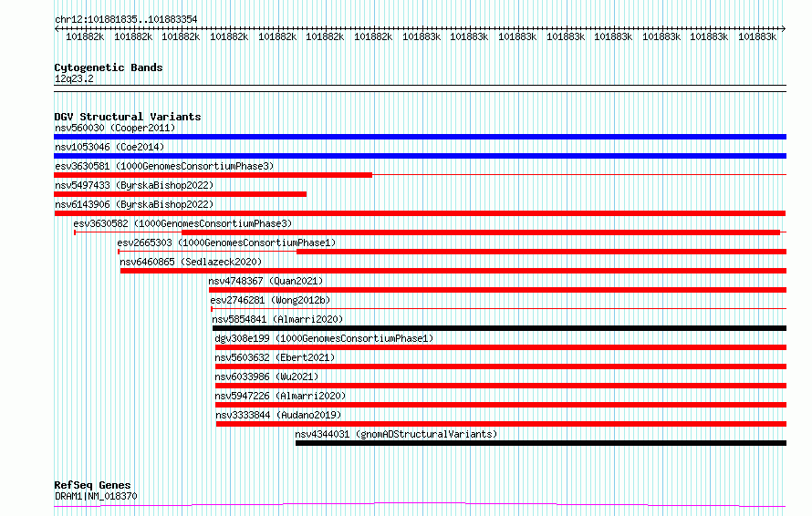
Task: Open dgv308e199 (1000GenomesConsortiumPhase1) label
Action: [324, 338]
